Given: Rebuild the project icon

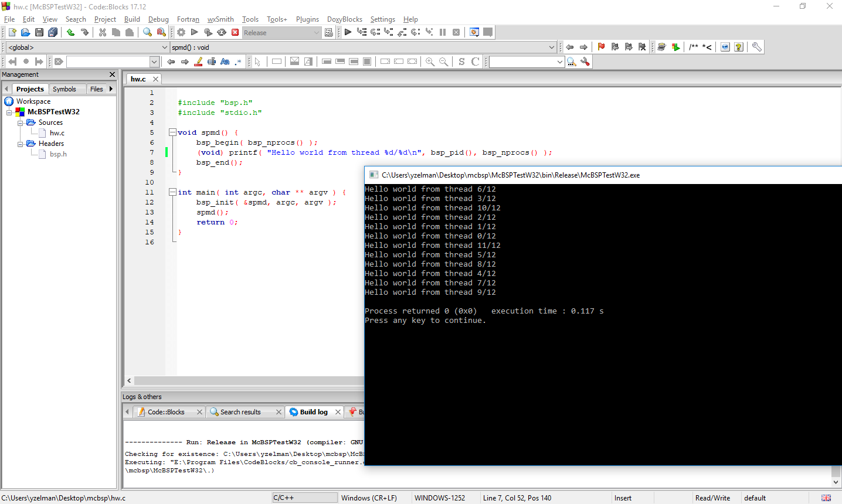Looking at the screenshot, I should pos(222,32).
